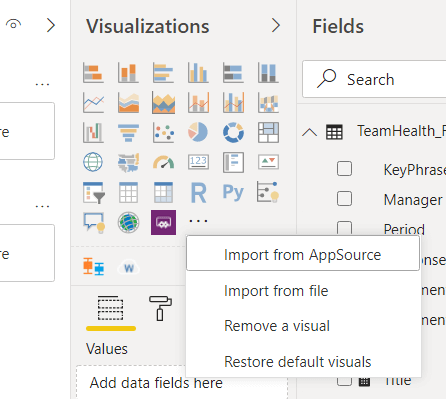The height and width of the screenshot is (399, 446).
Task: Choose Import from AppSource
Action: point(303,254)
